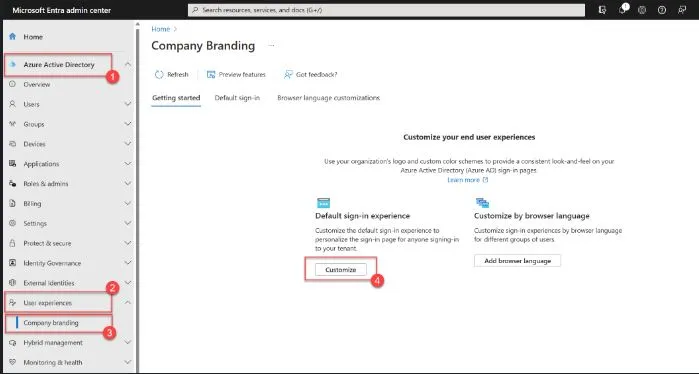Expand the Groups section chevron
This screenshot has width=699, height=374.
[x=128, y=124]
